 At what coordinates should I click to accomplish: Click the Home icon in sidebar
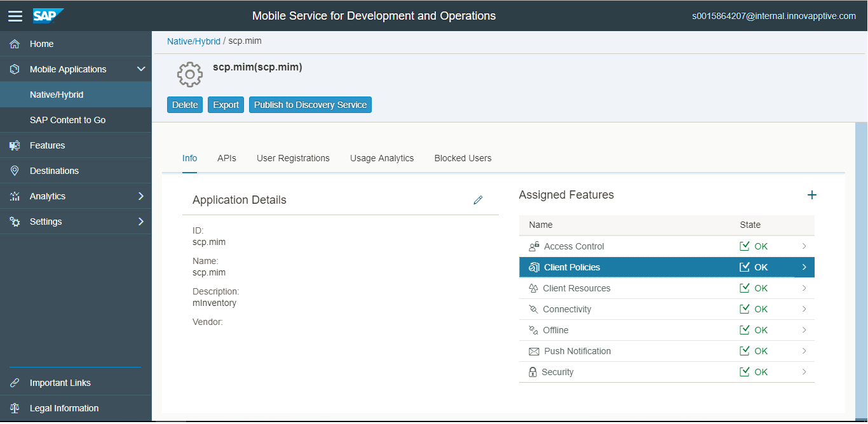point(15,44)
